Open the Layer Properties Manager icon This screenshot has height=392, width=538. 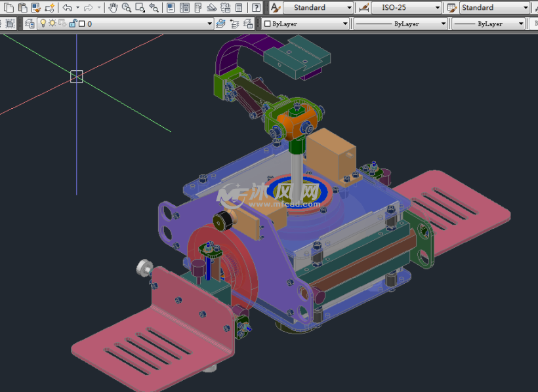(x=30, y=24)
